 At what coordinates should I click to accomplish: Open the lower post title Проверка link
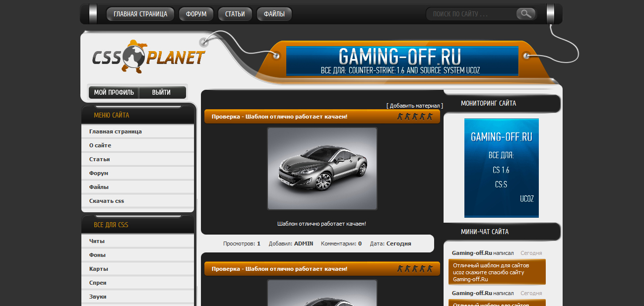click(279, 269)
